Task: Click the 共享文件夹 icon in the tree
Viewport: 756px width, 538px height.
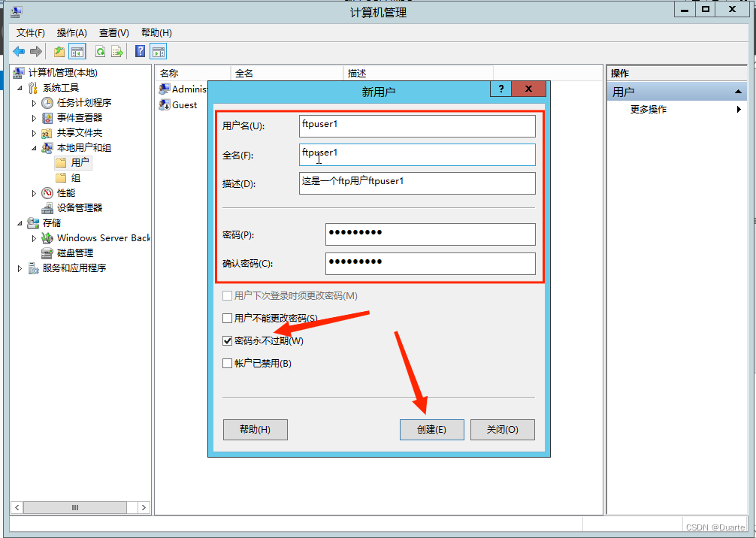Action: [x=47, y=133]
